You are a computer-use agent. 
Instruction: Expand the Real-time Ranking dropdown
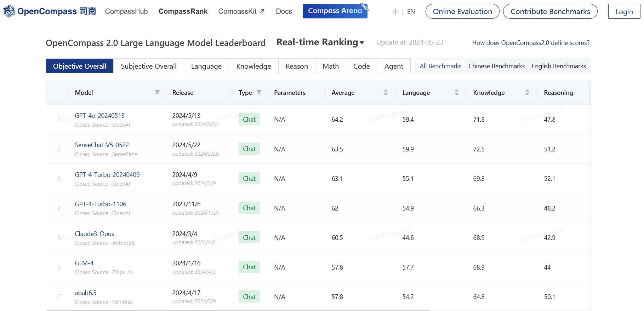coord(320,42)
